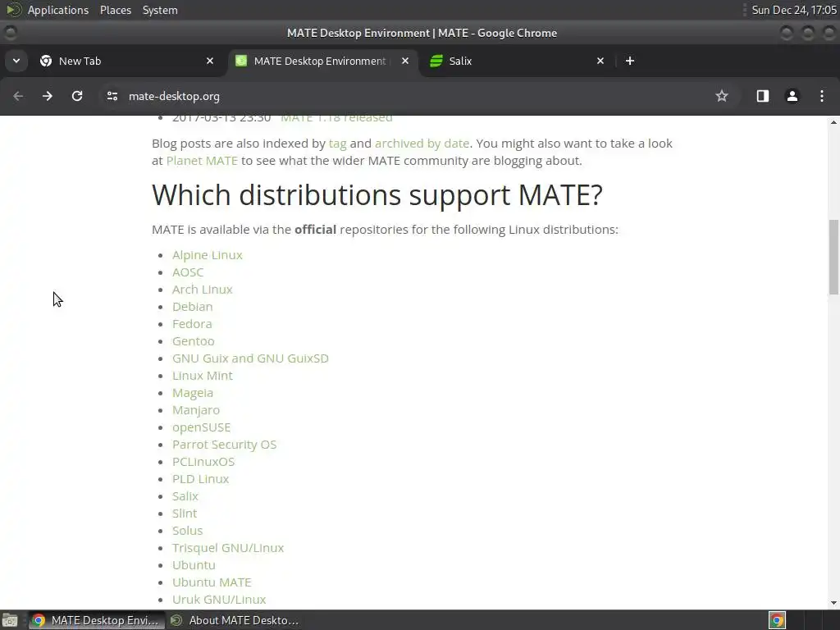Bookmark this page with the star icon
The image size is (840, 630).
point(722,96)
